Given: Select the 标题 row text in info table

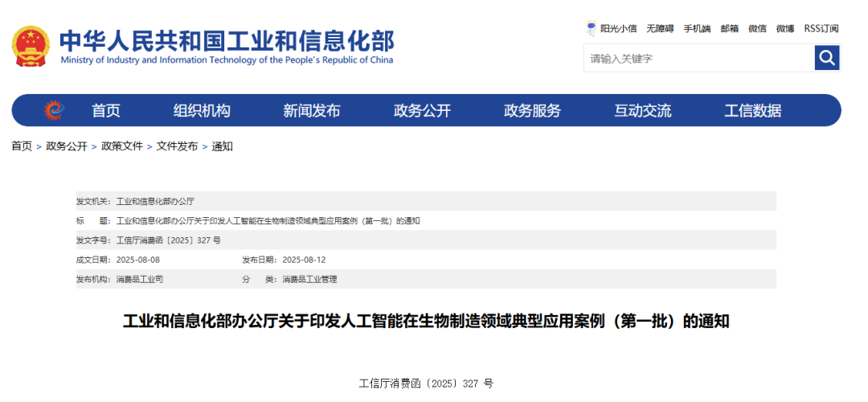Looking at the screenshot, I should click(268, 221).
